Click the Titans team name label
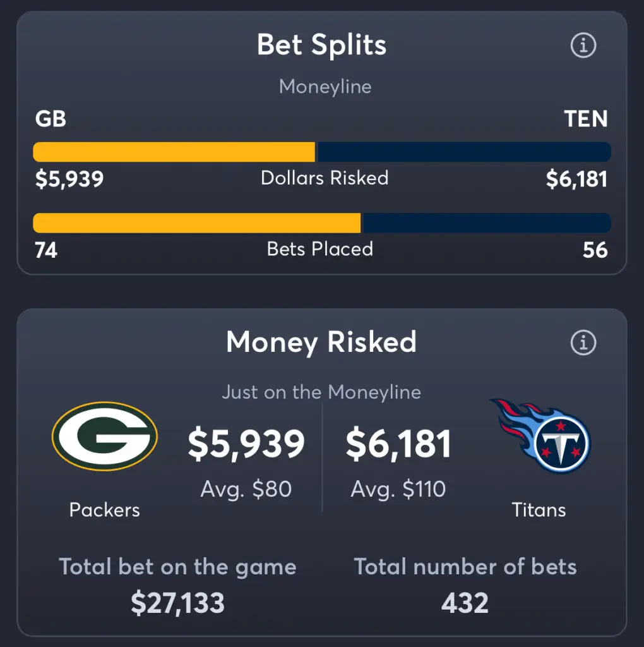 pyautogui.click(x=539, y=510)
